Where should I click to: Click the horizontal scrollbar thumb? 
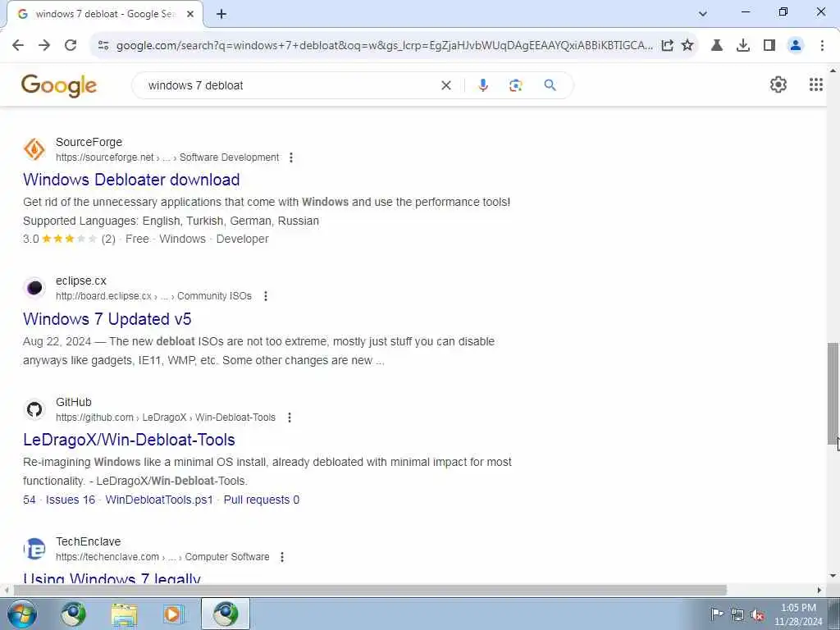(370, 591)
